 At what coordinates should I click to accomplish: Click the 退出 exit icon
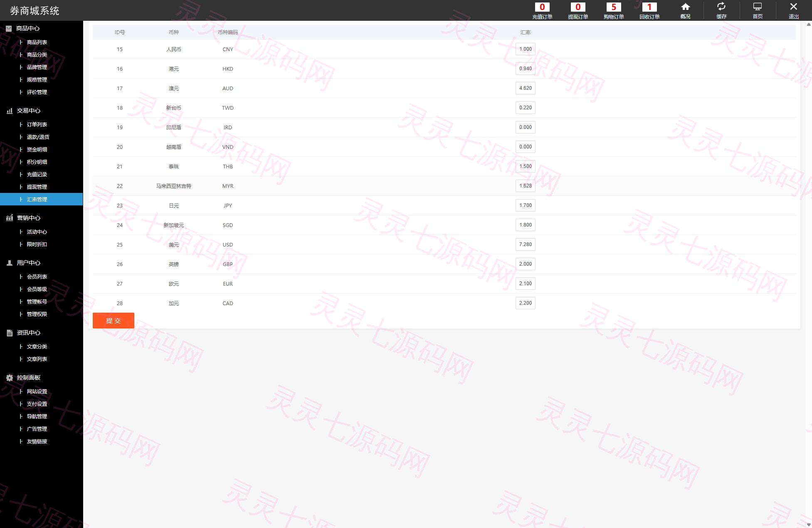pos(794,7)
